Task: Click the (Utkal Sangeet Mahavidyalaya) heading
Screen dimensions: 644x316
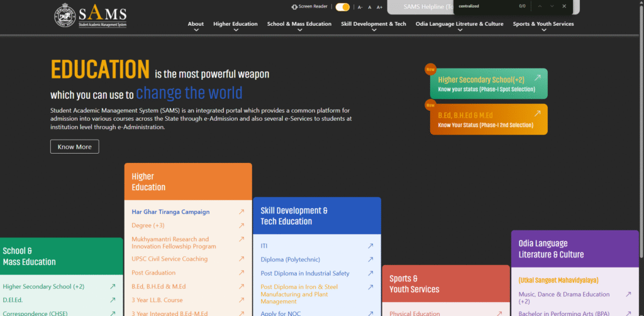Action: pos(558,280)
